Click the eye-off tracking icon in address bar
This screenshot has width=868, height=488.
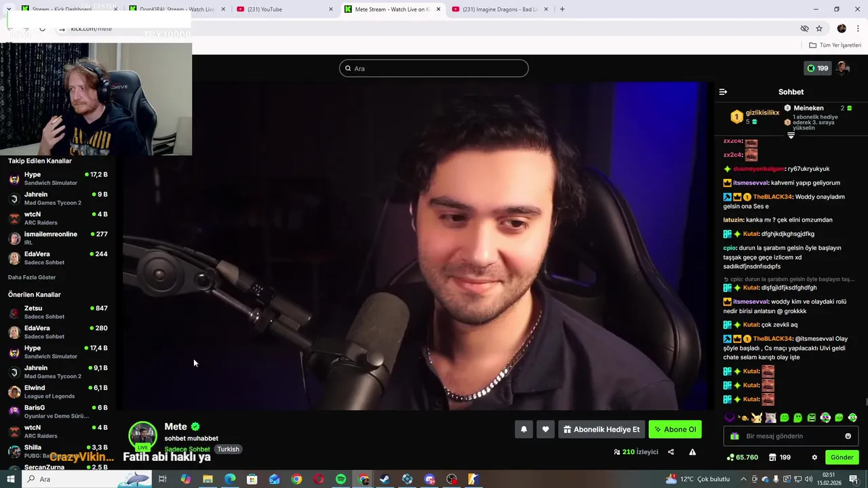pyautogui.click(x=804, y=28)
